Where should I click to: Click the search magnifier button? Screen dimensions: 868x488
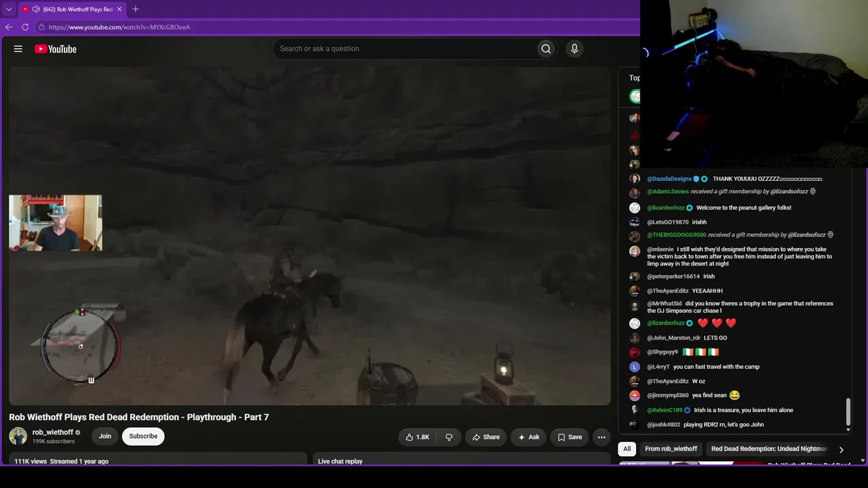point(546,49)
